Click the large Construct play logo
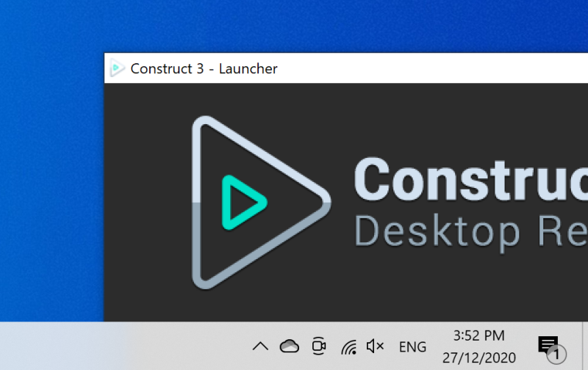 [261, 203]
